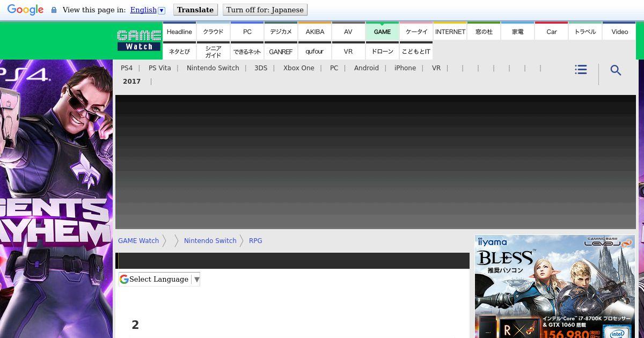Open the AV tab

pos(348,31)
